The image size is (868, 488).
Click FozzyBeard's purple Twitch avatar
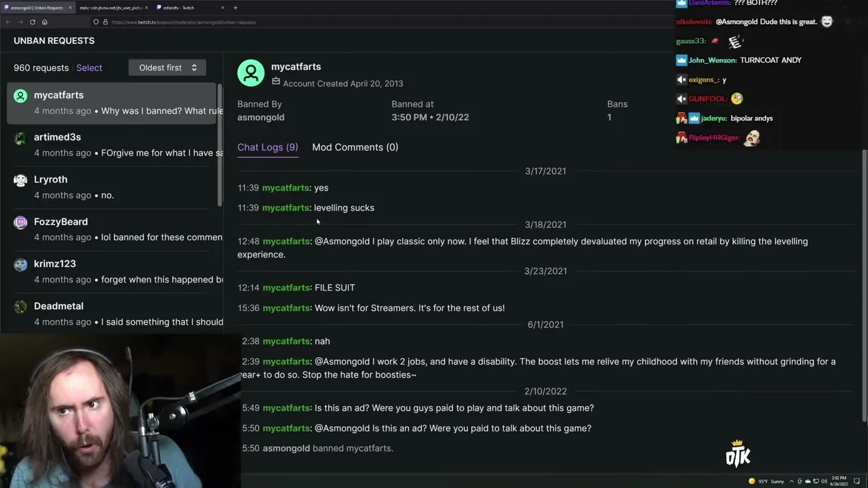click(x=20, y=222)
